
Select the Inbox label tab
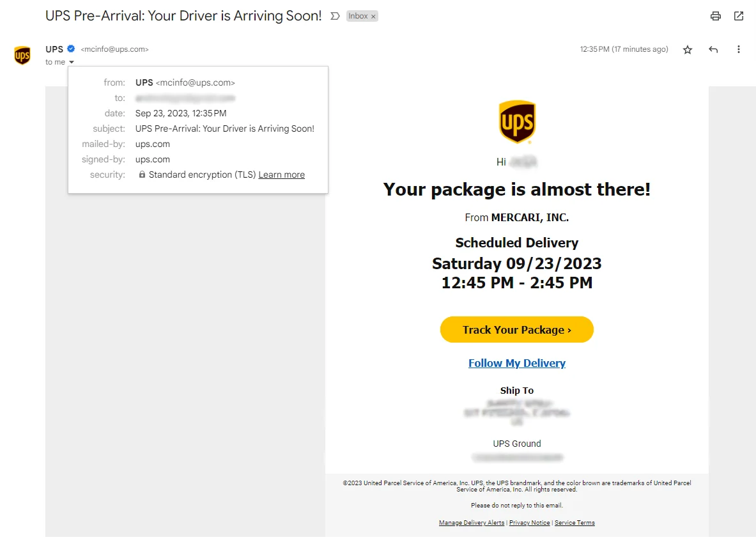[358, 15]
